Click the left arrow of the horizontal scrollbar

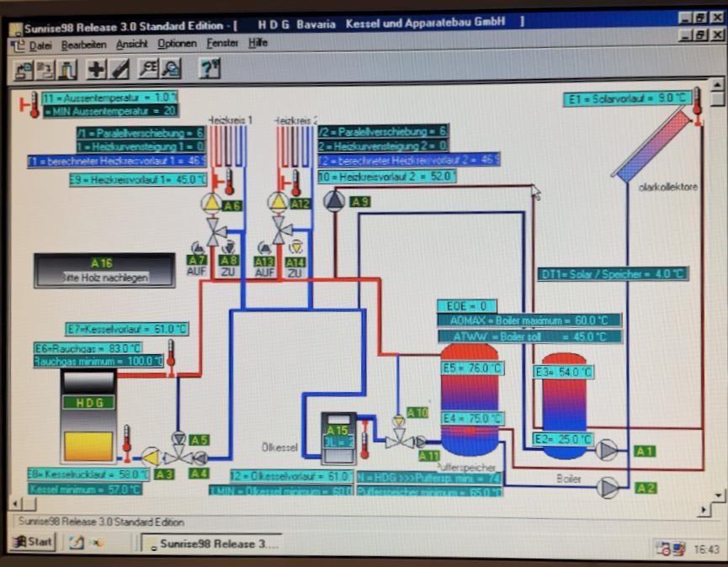click(15, 503)
